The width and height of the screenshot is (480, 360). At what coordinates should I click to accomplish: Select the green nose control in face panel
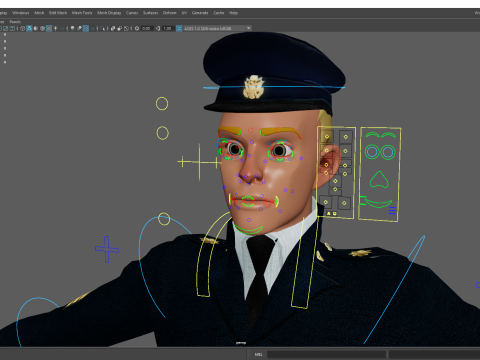[x=379, y=180]
